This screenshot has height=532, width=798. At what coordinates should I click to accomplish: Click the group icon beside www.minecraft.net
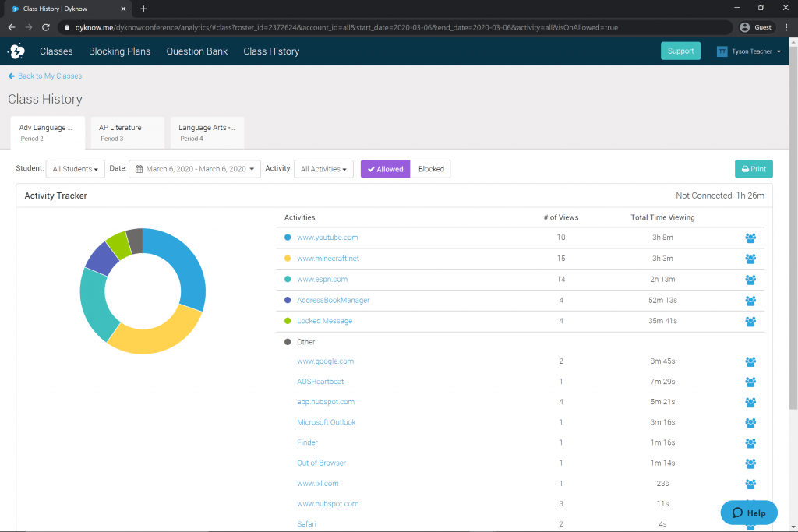coord(750,259)
